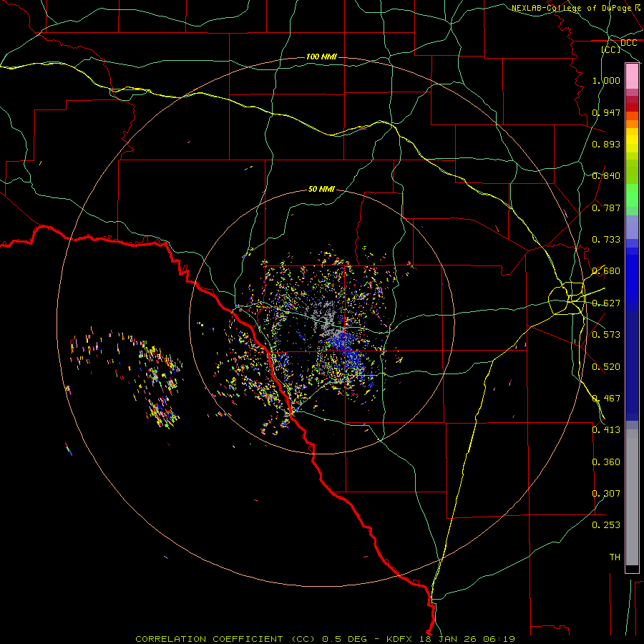Select the 0.520 legend value
The height and width of the screenshot is (644, 644).
click(606, 367)
